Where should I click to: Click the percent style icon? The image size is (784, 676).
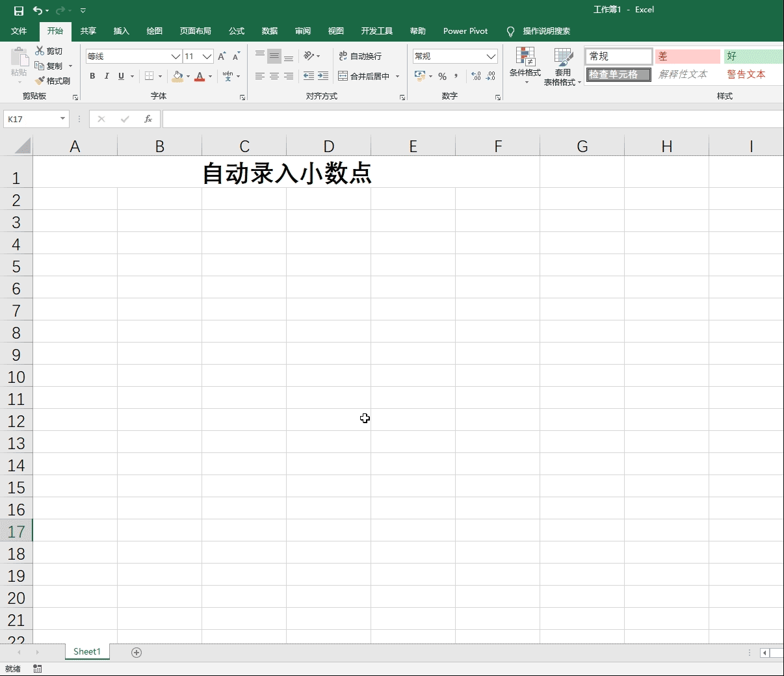[x=443, y=76]
